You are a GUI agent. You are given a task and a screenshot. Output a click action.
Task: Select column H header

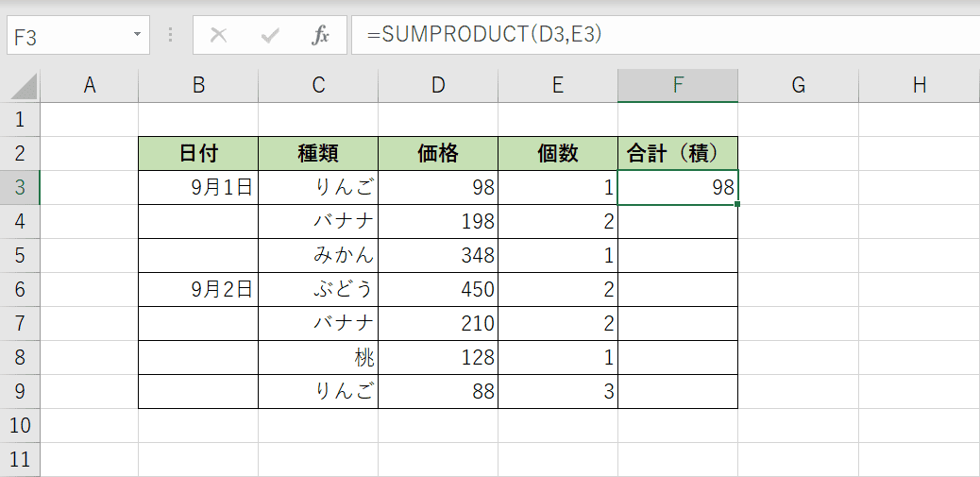pos(920,86)
